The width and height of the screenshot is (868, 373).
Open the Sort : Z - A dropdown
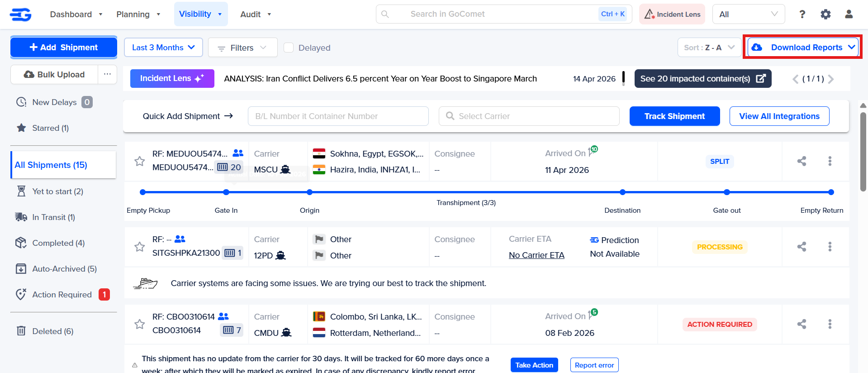tap(709, 48)
